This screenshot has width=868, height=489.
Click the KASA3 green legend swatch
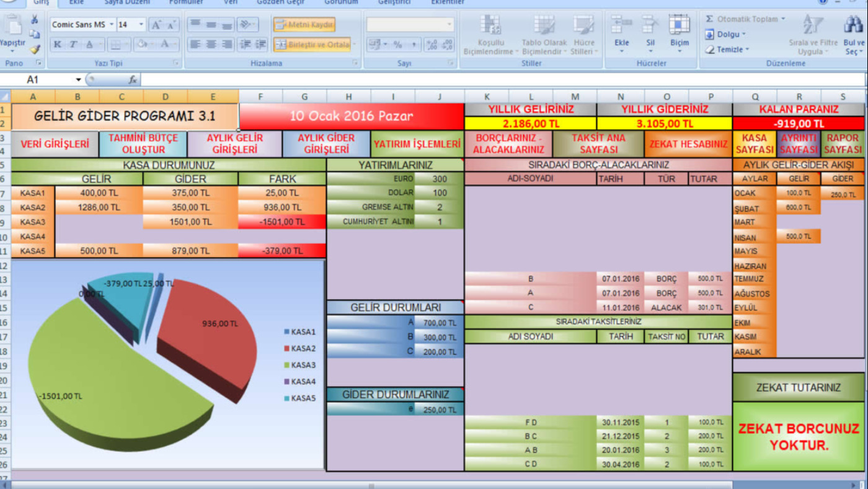pyautogui.click(x=286, y=366)
